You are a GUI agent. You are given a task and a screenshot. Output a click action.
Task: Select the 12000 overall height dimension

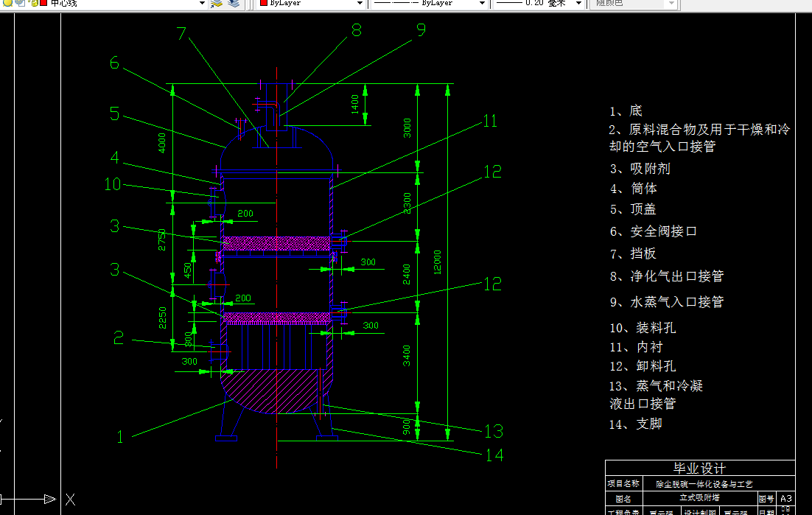[437, 262]
